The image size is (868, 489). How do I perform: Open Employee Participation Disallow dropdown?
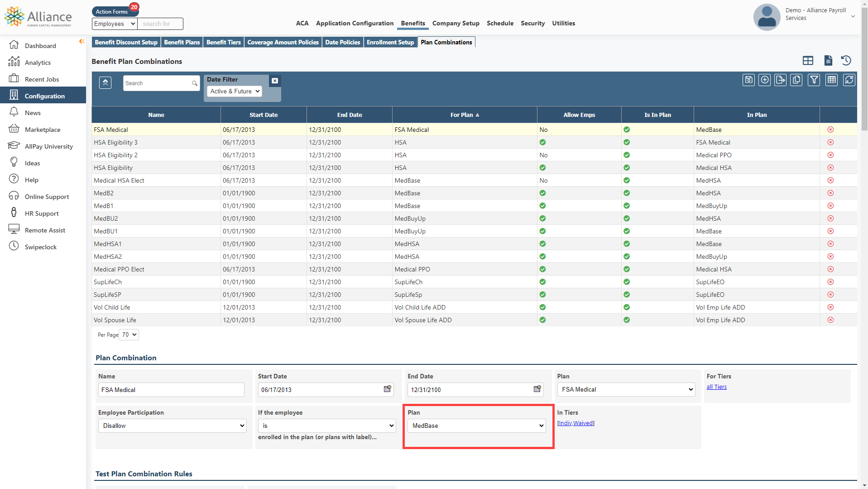(x=172, y=426)
